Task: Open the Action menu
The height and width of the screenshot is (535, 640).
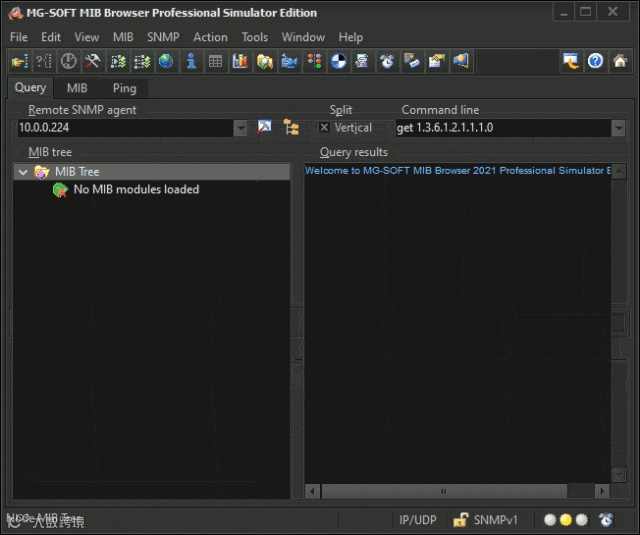Action: click(x=210, y=37)
